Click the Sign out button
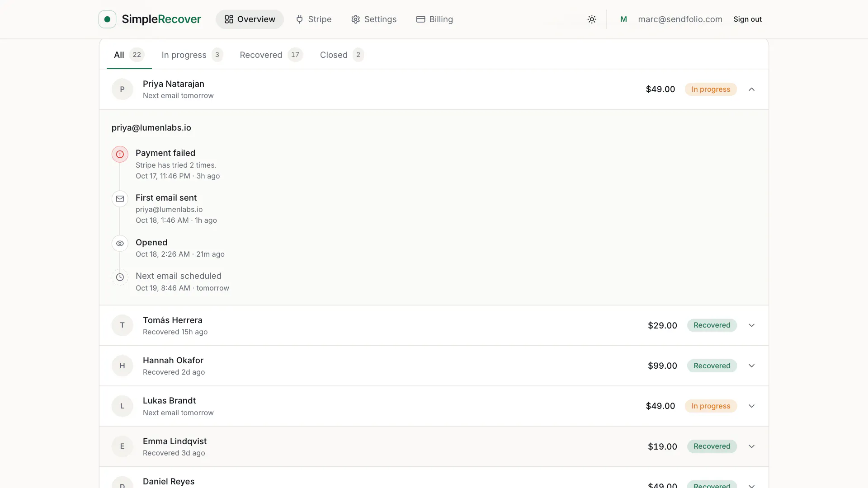The width and height of the screenshot is (868, 488). (747, 19)
